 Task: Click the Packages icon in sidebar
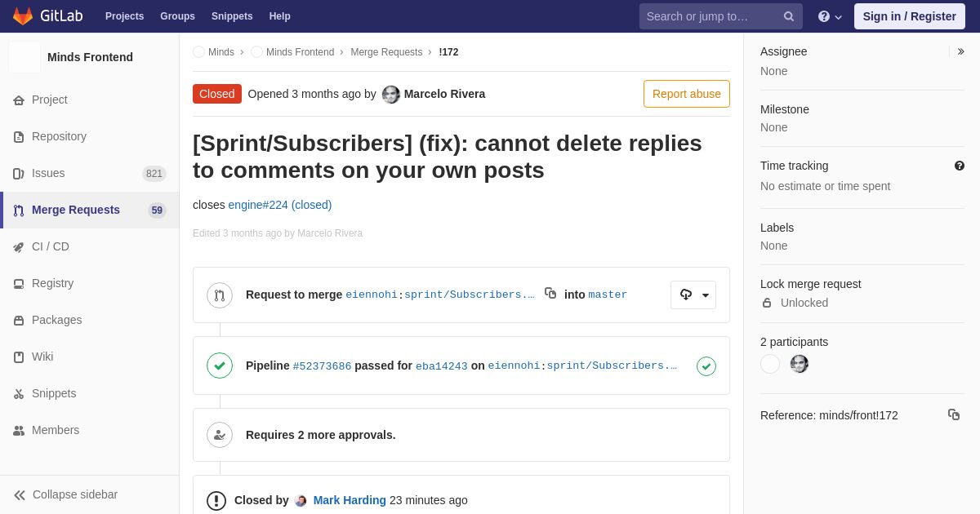(x=19, y=321)
